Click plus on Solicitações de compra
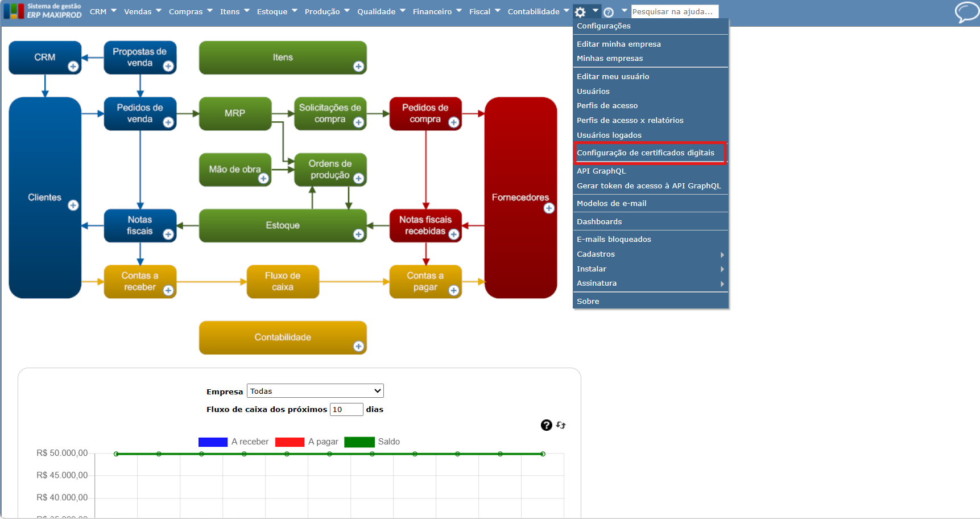This screenshot has height=519, width=980. point(358,122)
